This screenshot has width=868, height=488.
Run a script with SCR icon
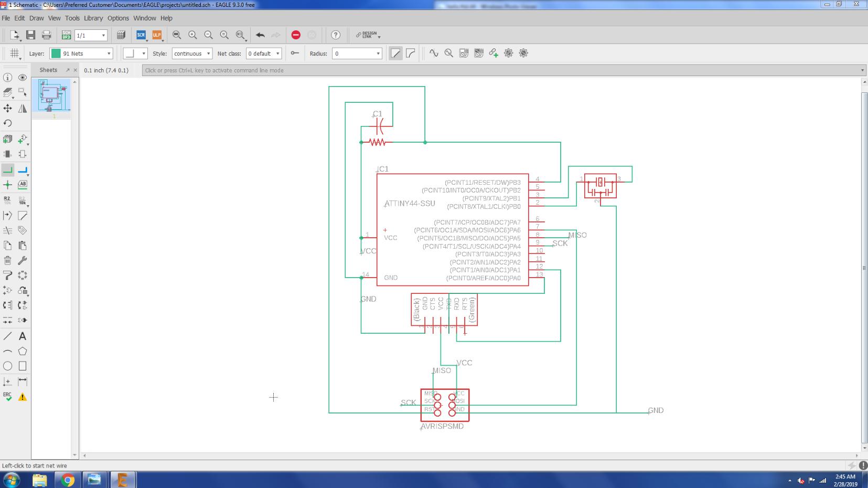tap(141, 35)
